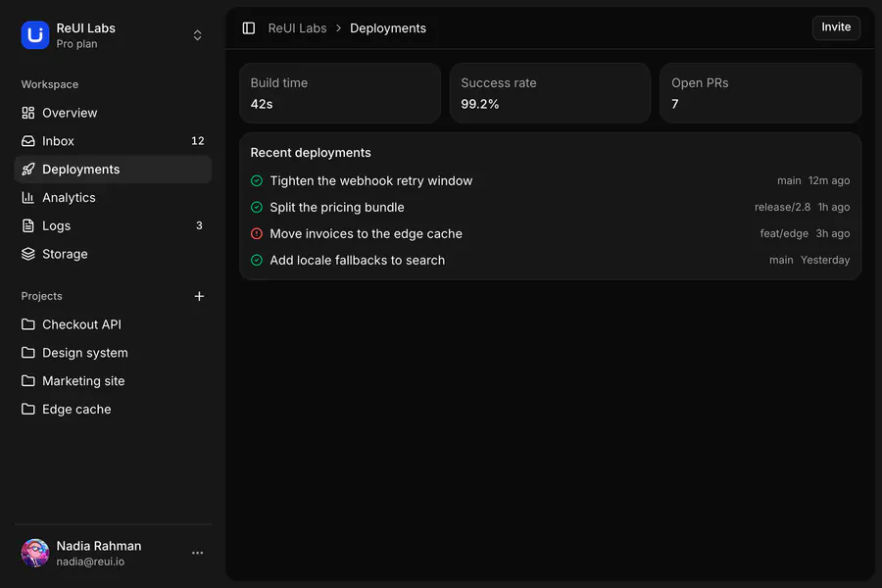Open the Design system project
882x588 pixels.
113,352
